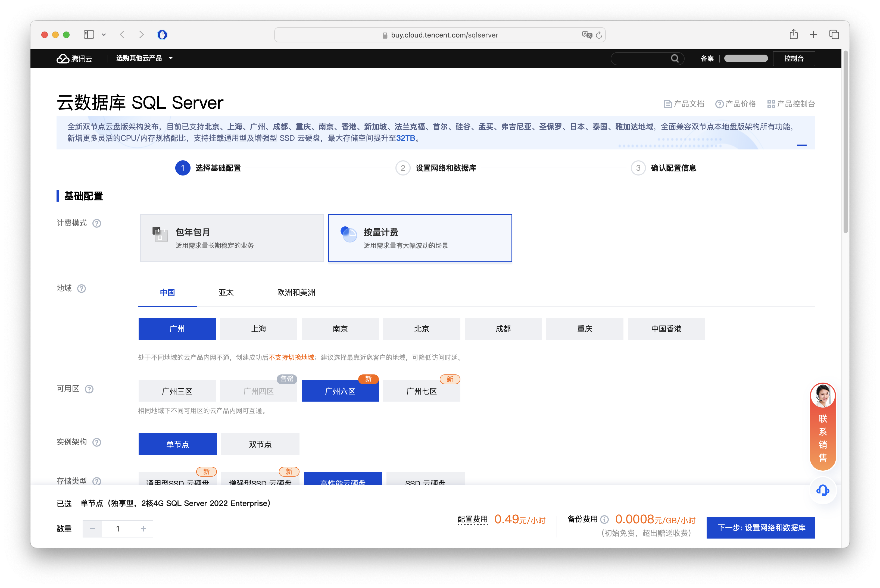Switch to the 欧洲和美洲 region tab
The image size is (880, 588).
(x=296, y=292)
